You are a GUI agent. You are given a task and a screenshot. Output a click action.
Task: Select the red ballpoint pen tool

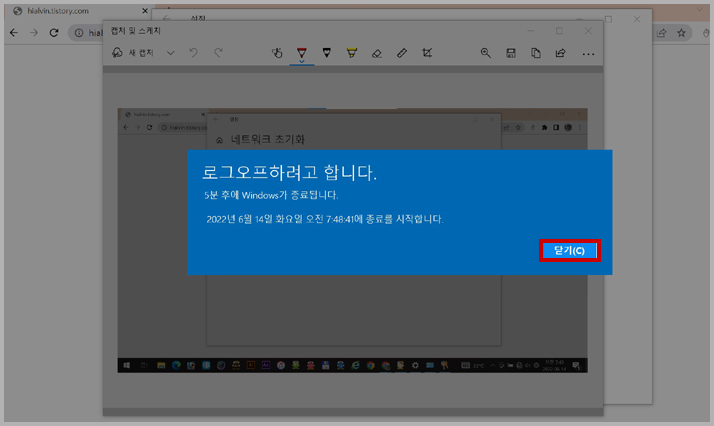pos(301,53)
